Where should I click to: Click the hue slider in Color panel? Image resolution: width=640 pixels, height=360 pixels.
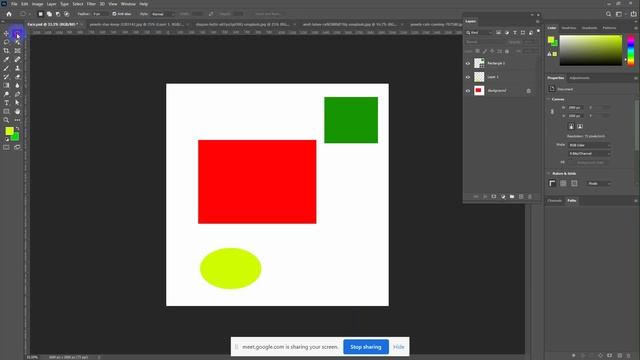(x=631, y=50)
